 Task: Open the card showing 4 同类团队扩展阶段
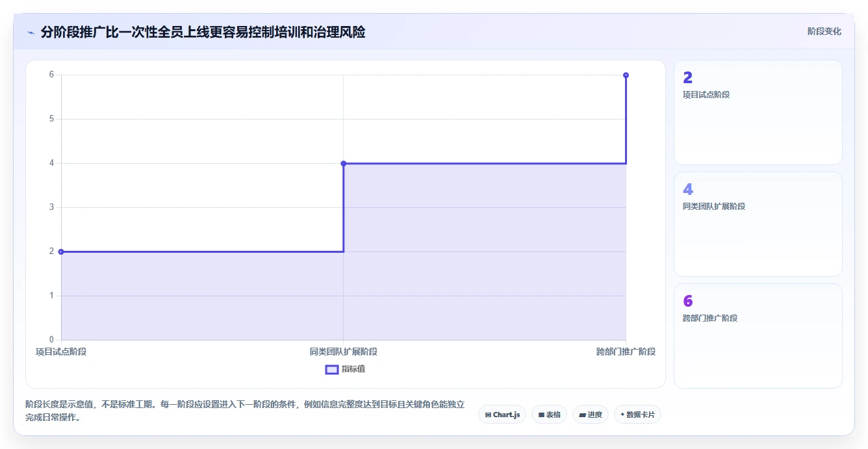coord(758,224)
